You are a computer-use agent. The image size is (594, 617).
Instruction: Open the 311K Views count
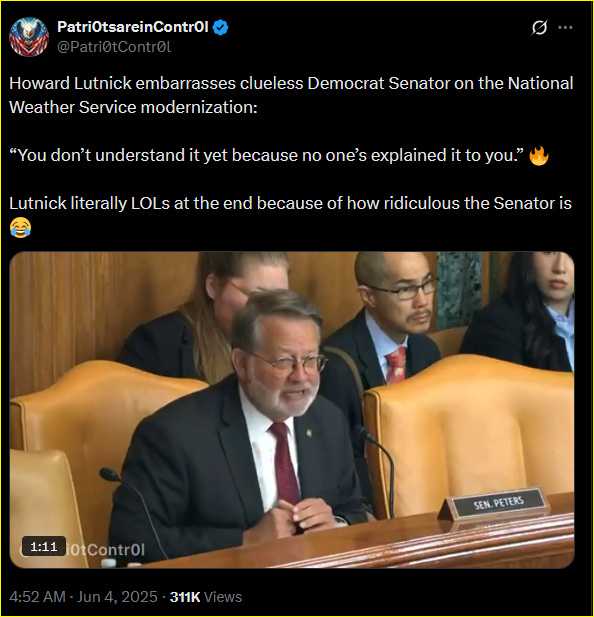click(206, 597)
